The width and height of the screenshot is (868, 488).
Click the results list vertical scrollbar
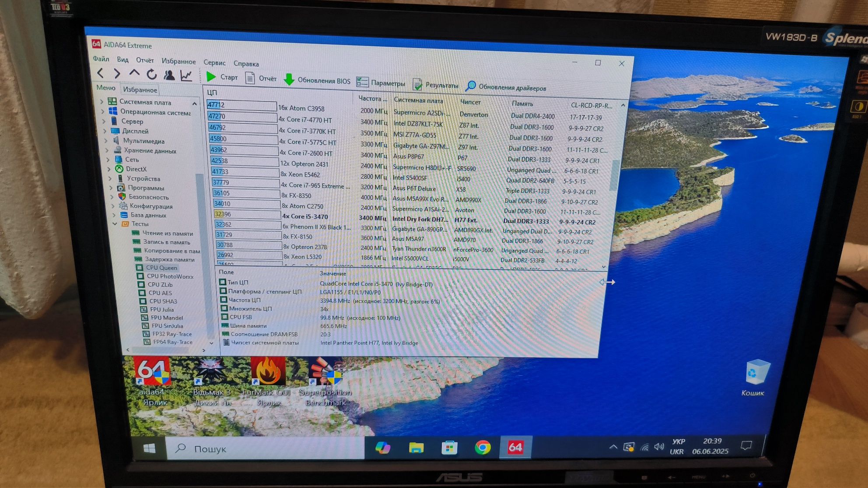point(614,175)
